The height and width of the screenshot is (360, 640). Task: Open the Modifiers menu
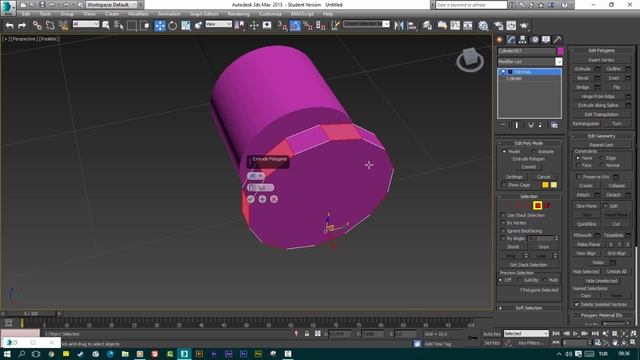[138, 14]
